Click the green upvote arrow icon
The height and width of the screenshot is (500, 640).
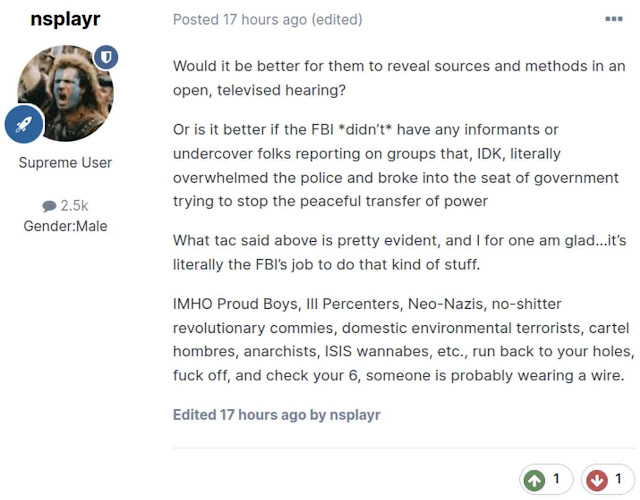pos(535,479)
